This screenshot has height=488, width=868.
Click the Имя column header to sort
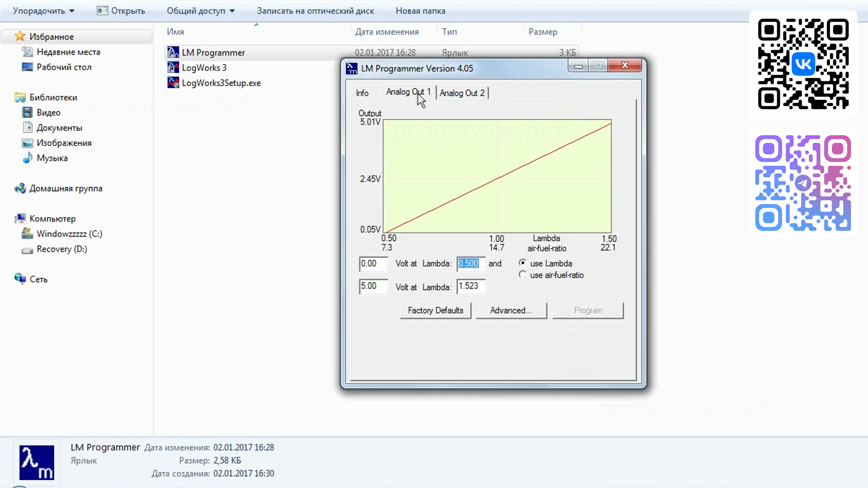[175, 32]
